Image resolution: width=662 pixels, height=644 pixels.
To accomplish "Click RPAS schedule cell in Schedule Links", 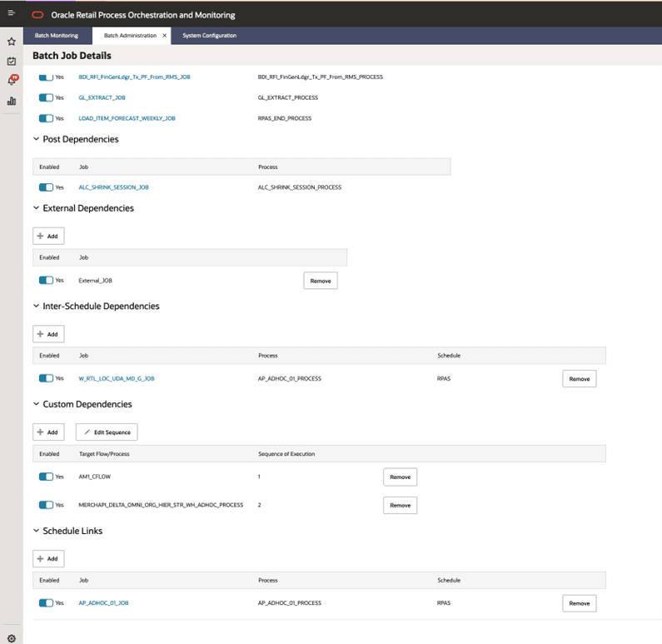I will (444, 602).
